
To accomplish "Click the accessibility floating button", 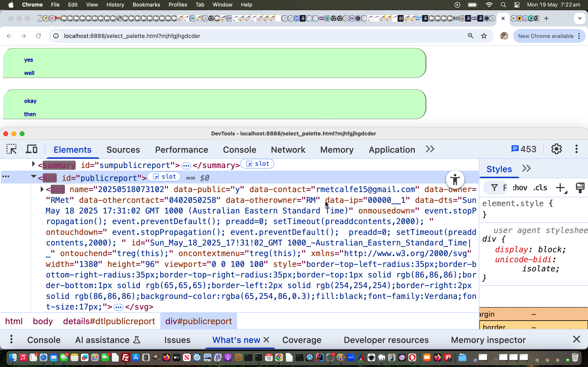I will point(455,180).
